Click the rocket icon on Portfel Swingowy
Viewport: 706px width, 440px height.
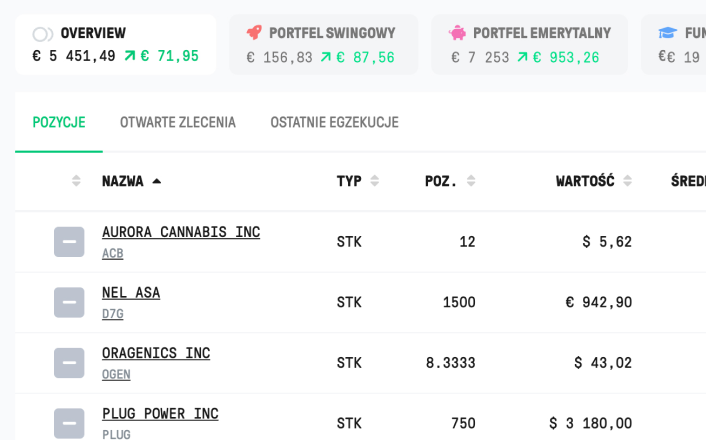[254, 33]
